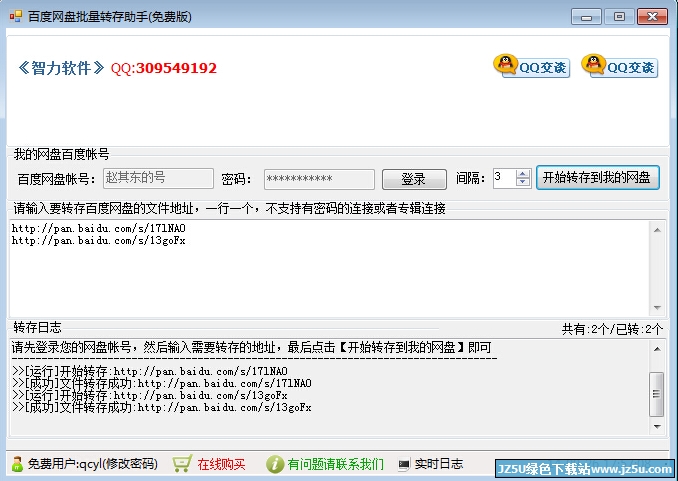Click the free user avatar icon
Screen dimensions: 678x481
coord(17,464)
